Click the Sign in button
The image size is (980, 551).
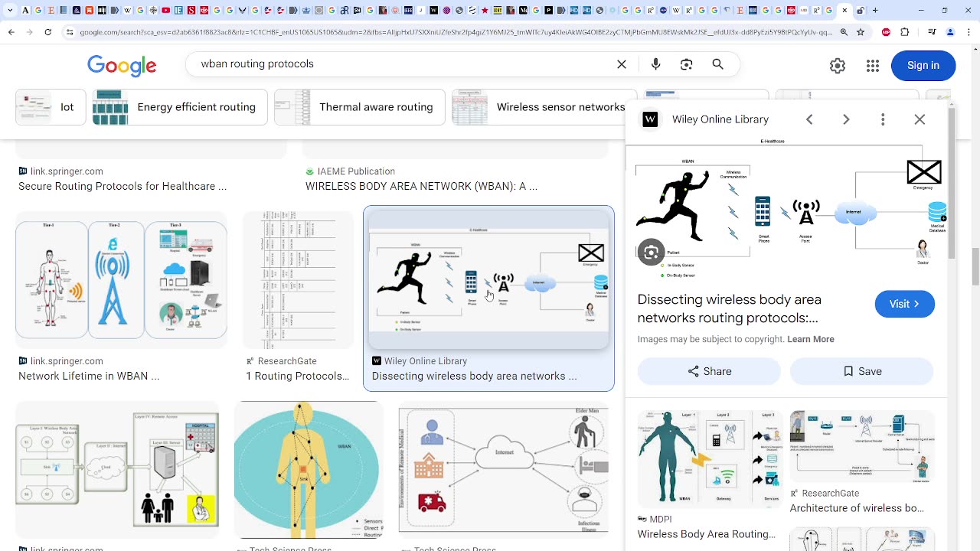point(923,66)
